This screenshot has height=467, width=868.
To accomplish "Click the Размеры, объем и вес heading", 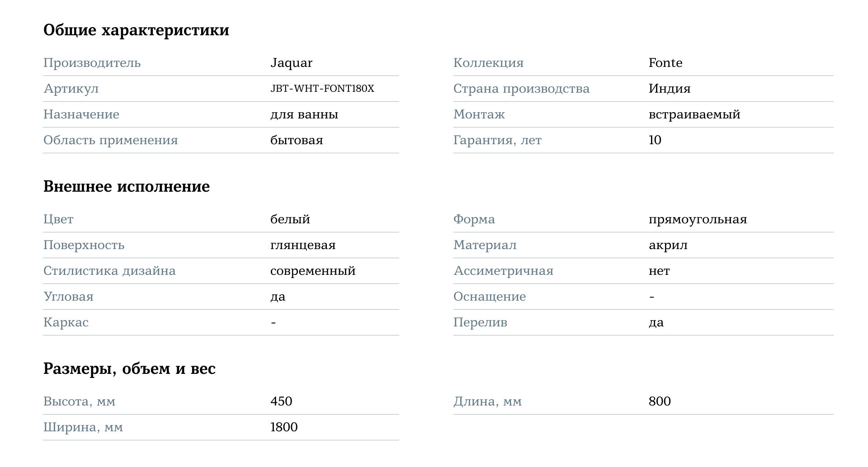I will [x=129, y=368].
